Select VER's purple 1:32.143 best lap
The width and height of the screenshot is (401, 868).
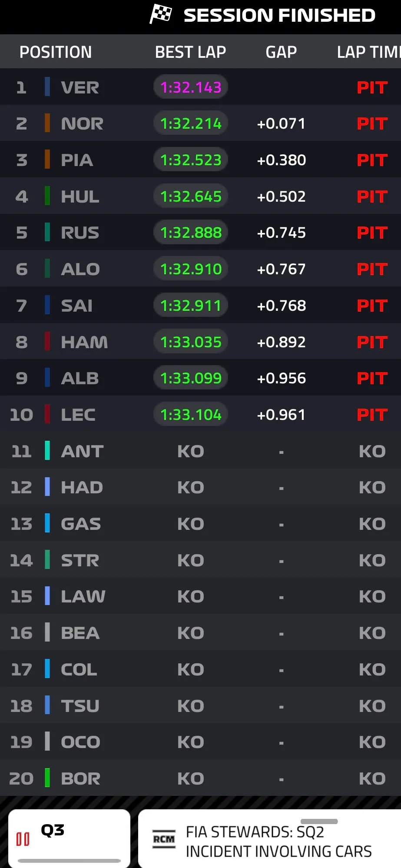[191, 87]
